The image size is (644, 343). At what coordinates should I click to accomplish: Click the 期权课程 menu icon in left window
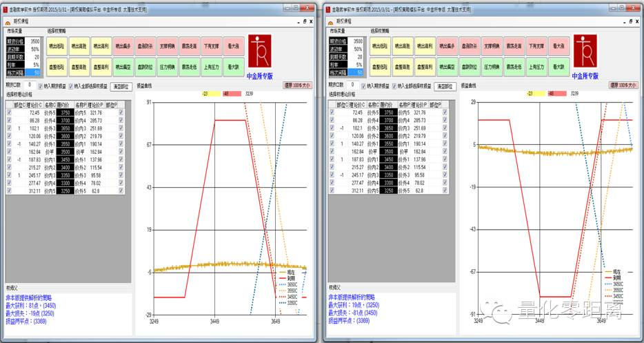tap(8, 22)
